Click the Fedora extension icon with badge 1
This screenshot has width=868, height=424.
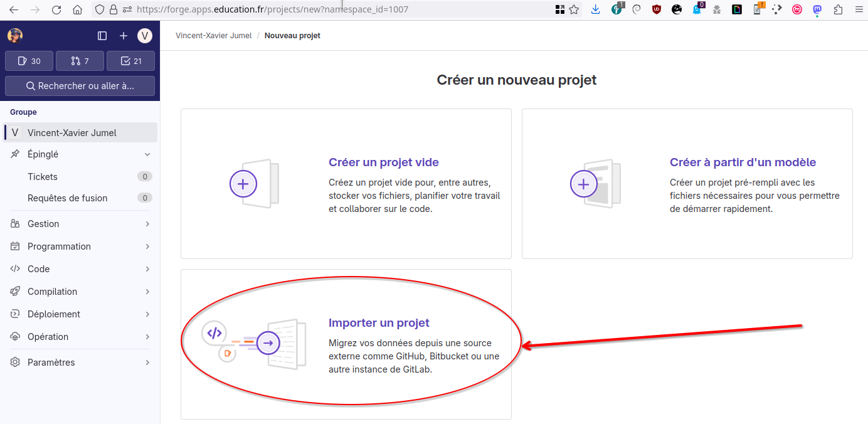coord(617,9)
